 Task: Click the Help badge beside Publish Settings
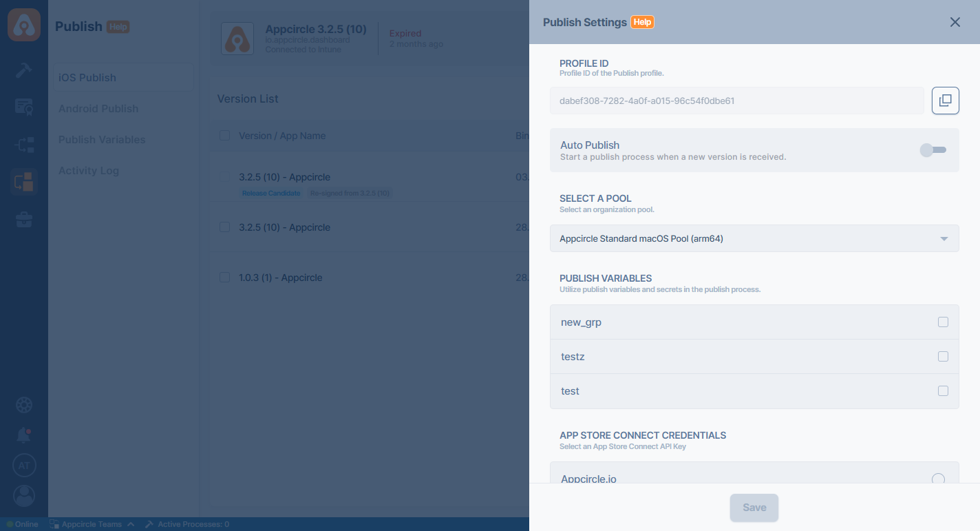pos(641,22)
